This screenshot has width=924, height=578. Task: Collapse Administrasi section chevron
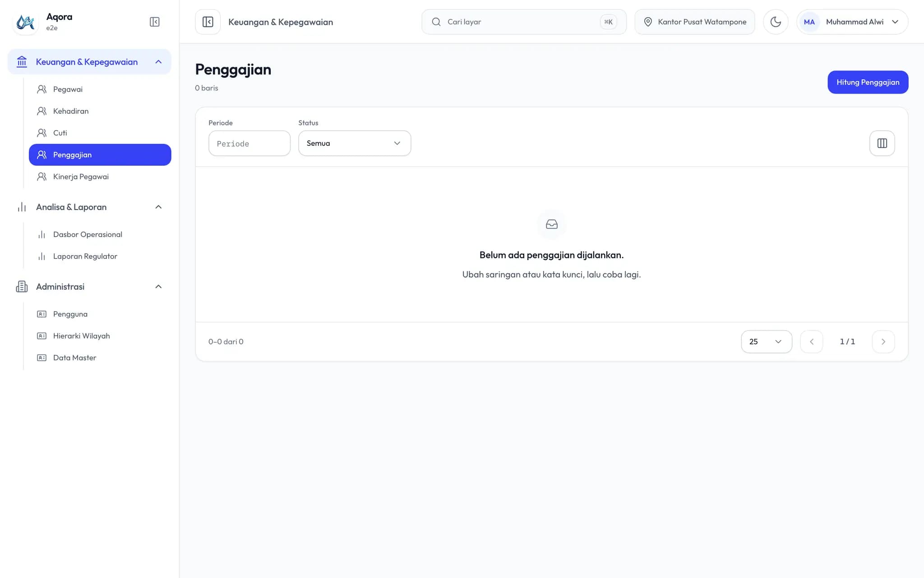click(x=158, y=286)
